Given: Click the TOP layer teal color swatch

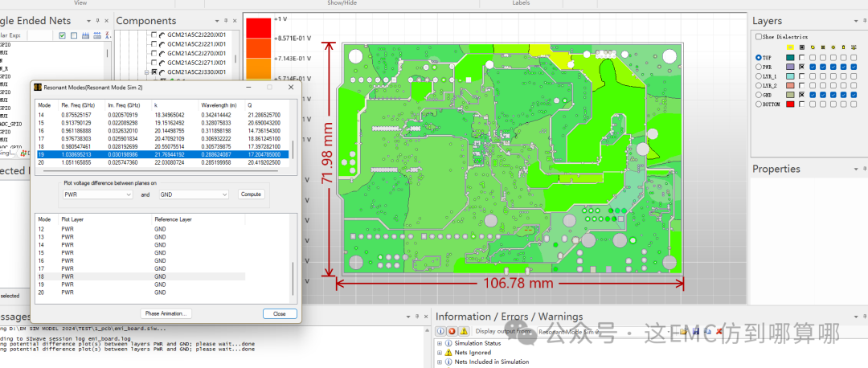Looking at the screenshot, I should click(x=790, y=58).
